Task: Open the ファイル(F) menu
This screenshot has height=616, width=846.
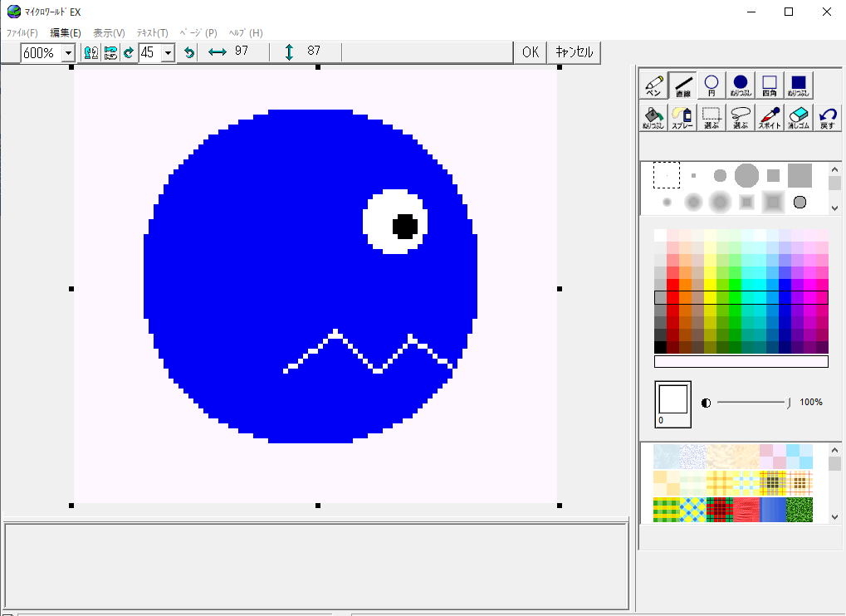Action: click(22, 33)
